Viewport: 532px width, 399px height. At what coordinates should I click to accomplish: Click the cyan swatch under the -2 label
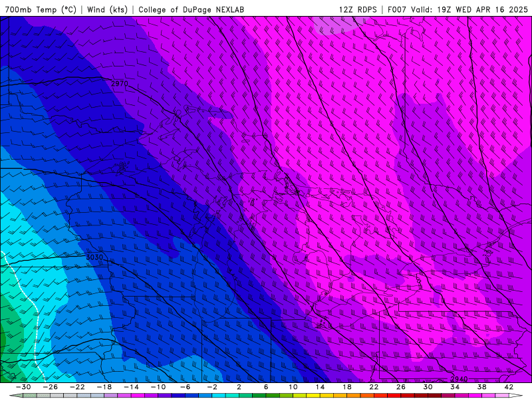click(x=219, y=396)
